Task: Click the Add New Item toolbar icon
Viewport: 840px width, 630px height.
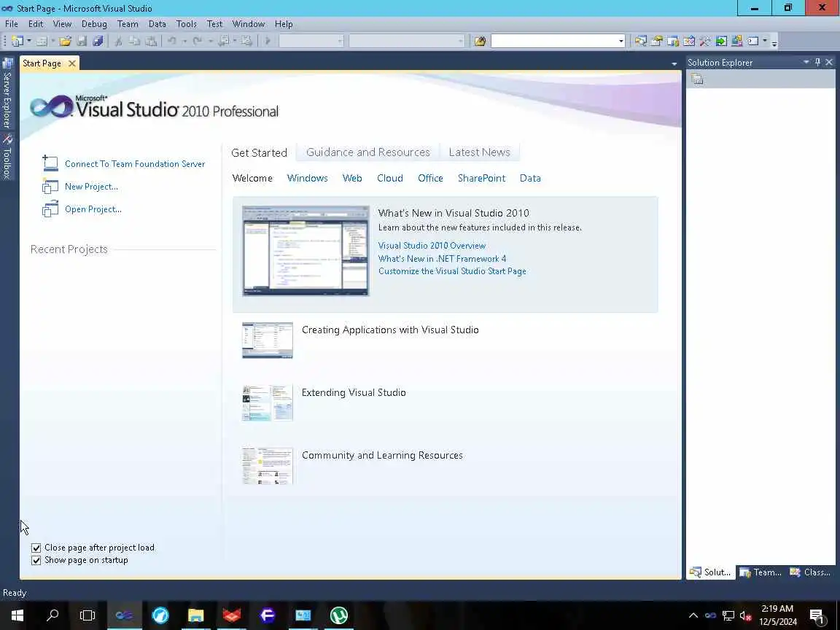Action: 42,41
